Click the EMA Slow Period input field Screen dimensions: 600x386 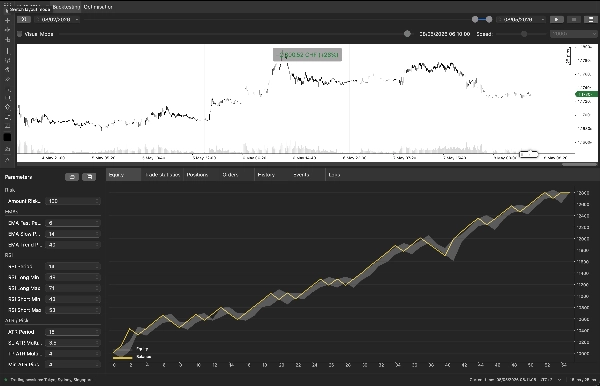click(x=73, y=234)
